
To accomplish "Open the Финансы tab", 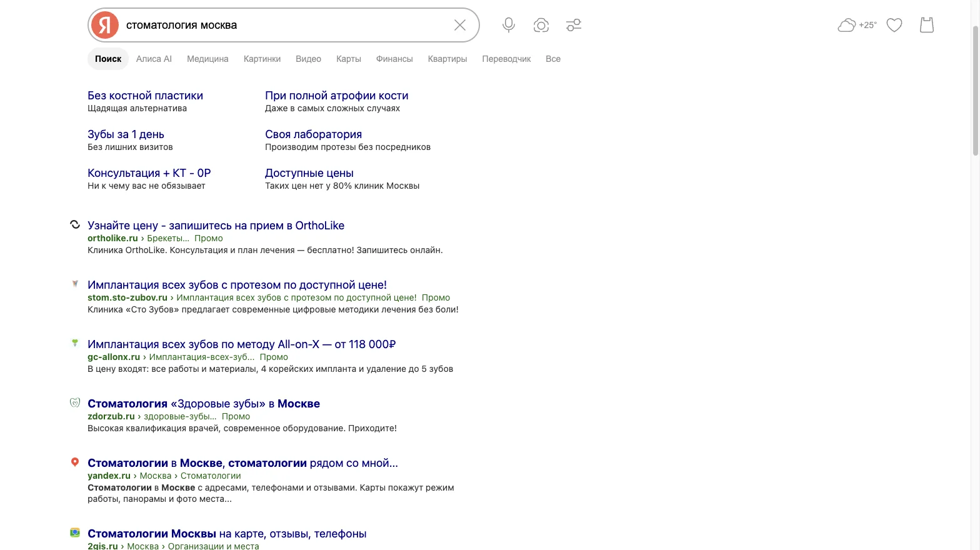I will click(x=394, y=59).
